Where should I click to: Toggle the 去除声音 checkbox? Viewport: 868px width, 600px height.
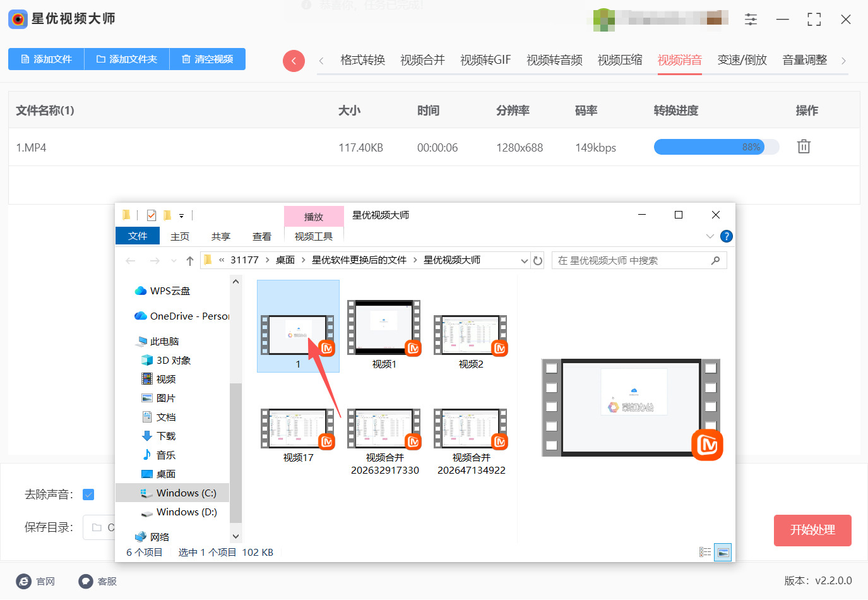pos(89,495)
